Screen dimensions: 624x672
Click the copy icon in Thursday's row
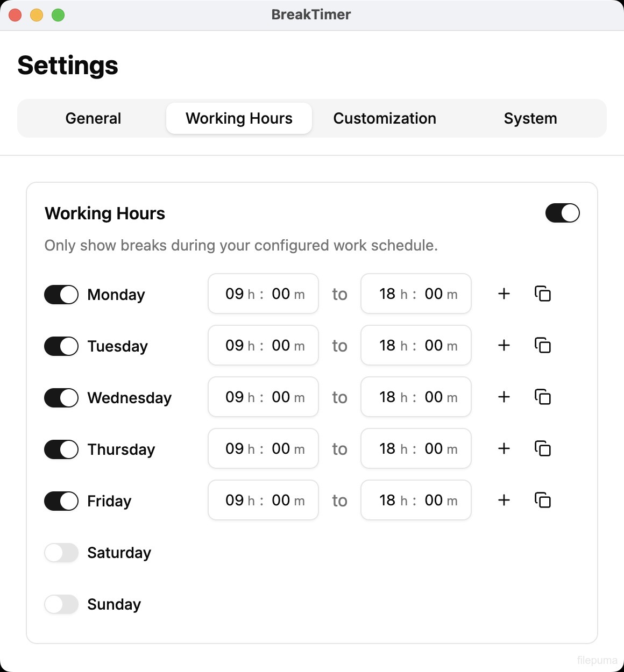tap(543, 448)
